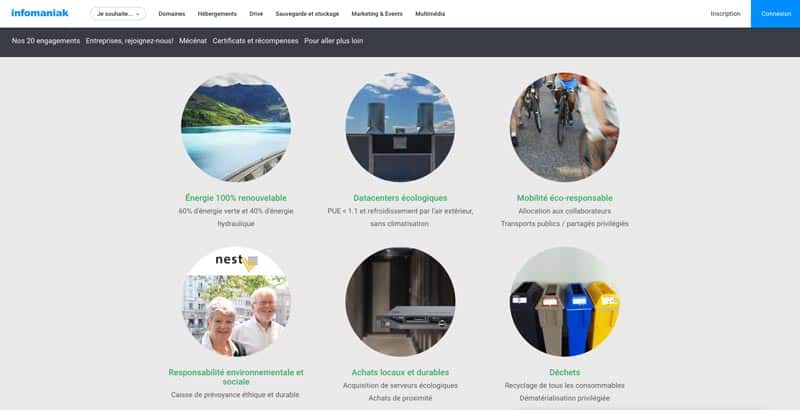This screenshot has width=800, height=410.
Task: Open the Multimédia menu
Action: (430, 14)
